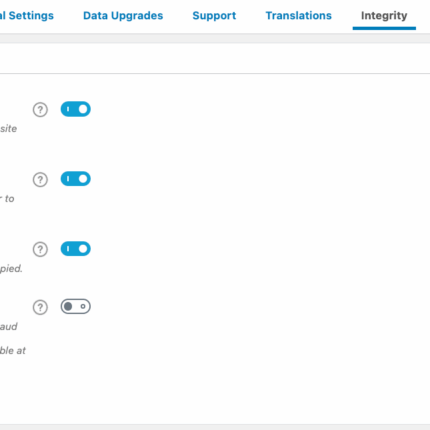430x430 pixels.
Task: Click the white knob of the 'site' toggle
Action: click(83, 109)
